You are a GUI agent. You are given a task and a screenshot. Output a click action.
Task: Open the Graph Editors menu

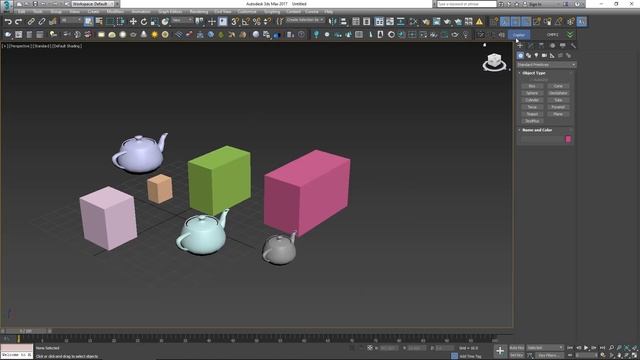coord(170,12)
